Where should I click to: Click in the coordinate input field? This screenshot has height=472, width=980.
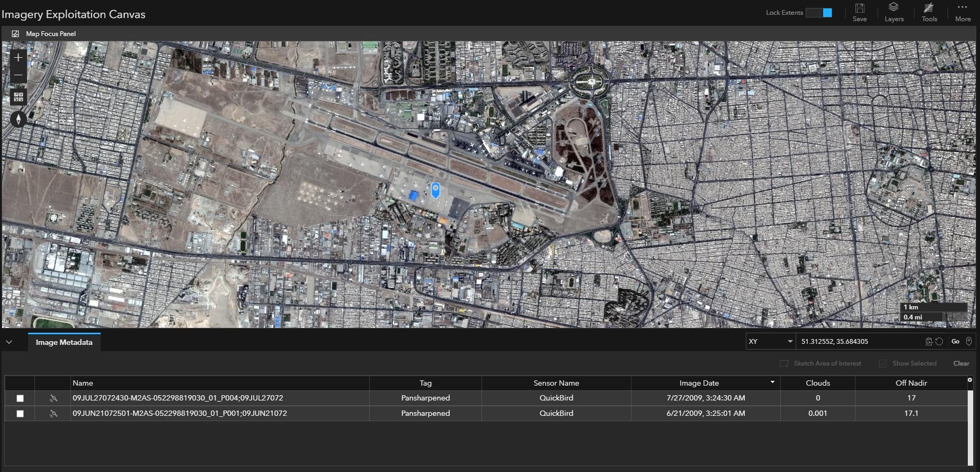pos(858,342)
